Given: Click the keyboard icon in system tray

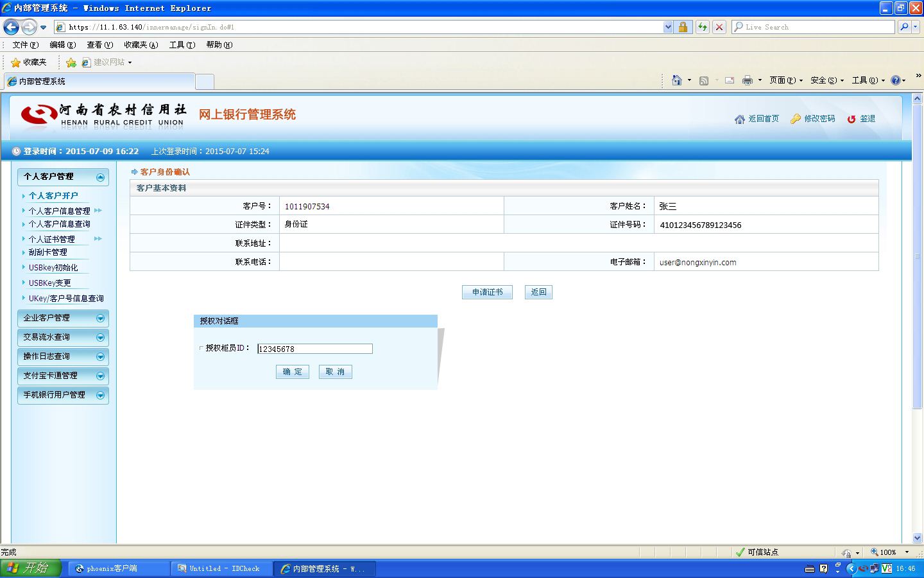Looking at the screenshot, I should 810,569.
